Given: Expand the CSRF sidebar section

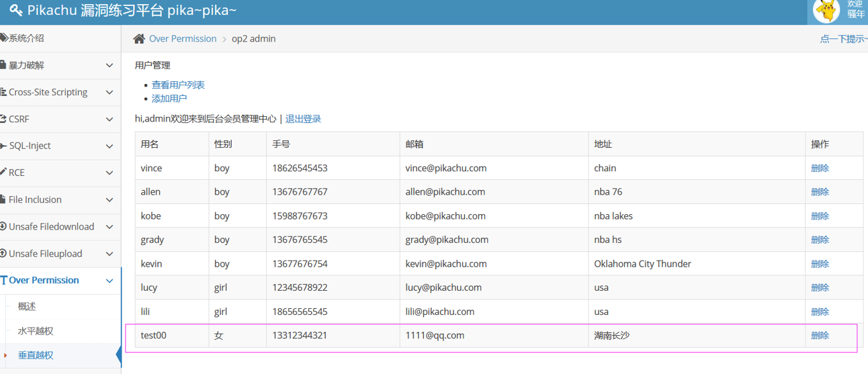Looking at the screenshot, I should [110, 120].
